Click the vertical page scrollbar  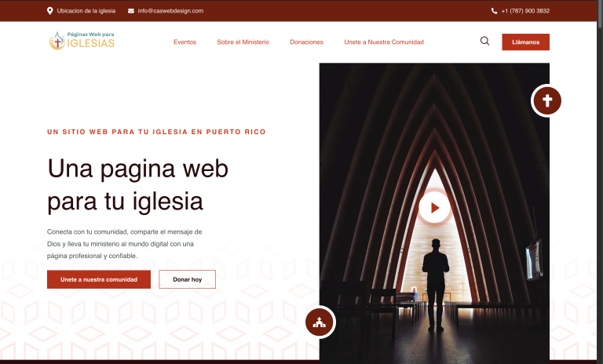(600, 180)
